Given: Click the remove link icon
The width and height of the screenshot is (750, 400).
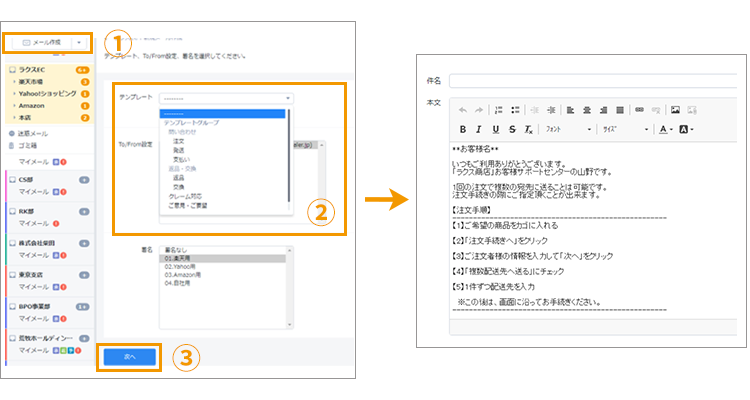Looking at the screenshot, I should [x=656, y=110].
